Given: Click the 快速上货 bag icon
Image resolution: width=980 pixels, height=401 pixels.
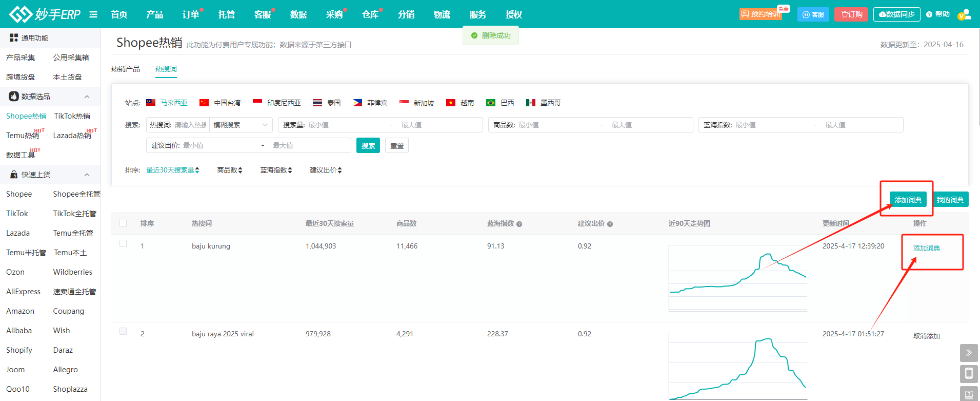Looking at the screenshot, I should [14, 175].
